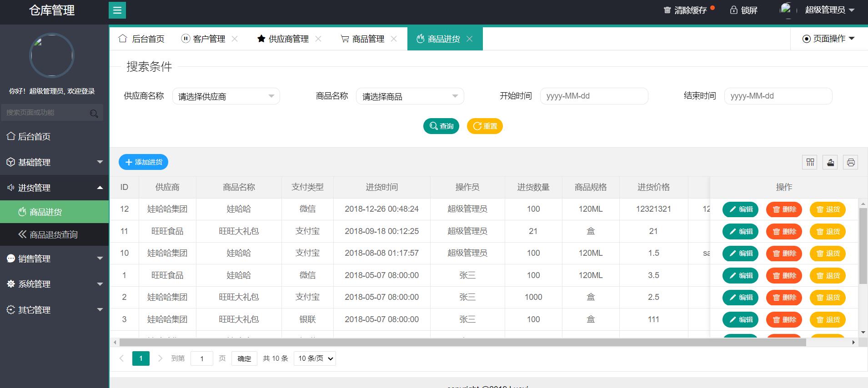Click the previous page arrow
Image resolution: width=868 pixels, height=388 pixels.
pos(121,358)
